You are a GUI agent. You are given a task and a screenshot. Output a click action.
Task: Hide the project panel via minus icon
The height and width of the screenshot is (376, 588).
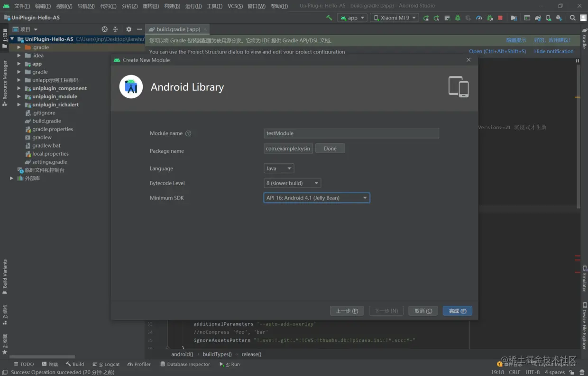coord(139,29)
